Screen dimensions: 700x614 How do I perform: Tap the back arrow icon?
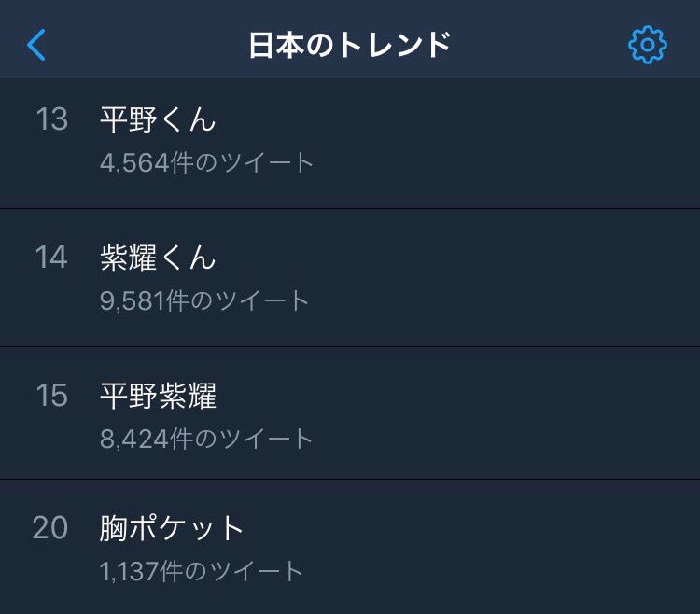36,45
